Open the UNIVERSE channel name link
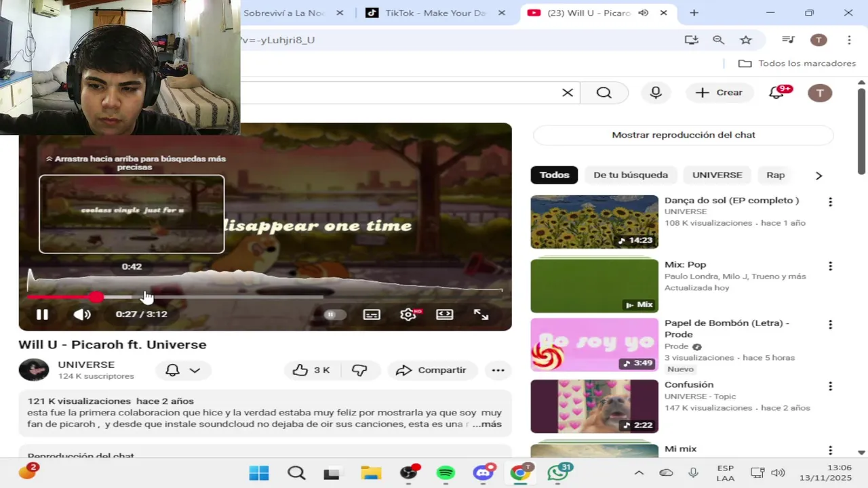 click(86, 365)
